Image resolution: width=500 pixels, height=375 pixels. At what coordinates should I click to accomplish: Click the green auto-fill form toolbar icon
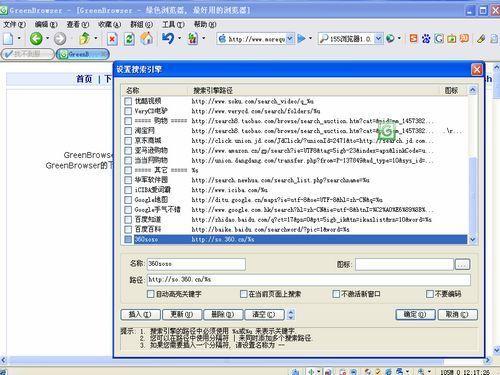(192, 39)
